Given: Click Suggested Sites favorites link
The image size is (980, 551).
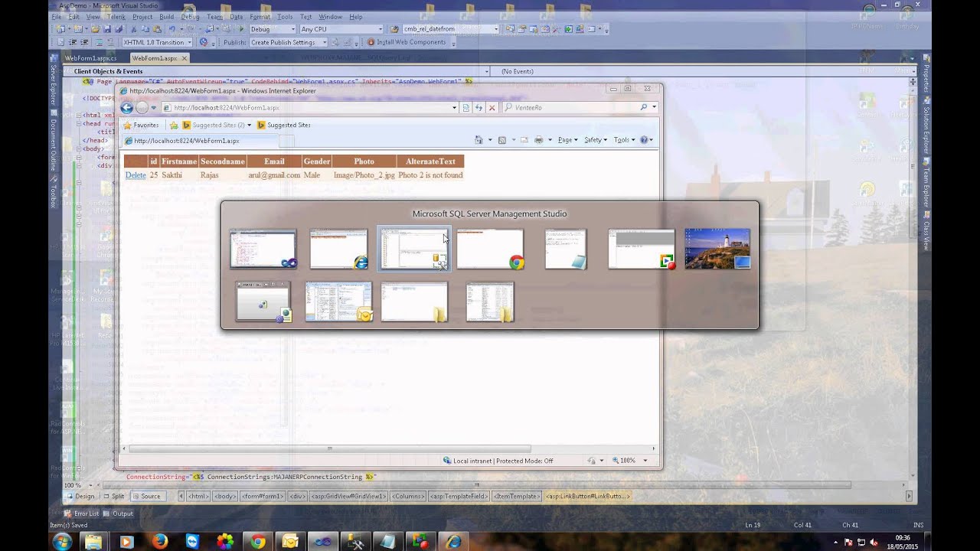Looking at the screenshot, I should [283, 125].
